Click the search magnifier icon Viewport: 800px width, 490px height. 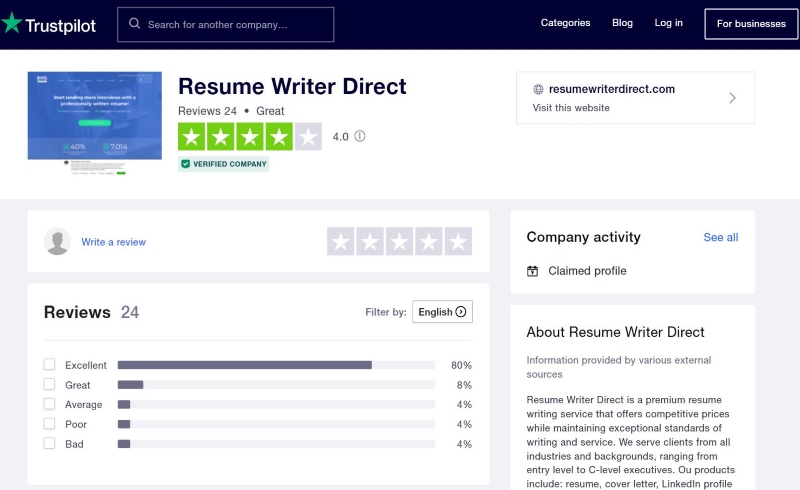tap(134, 23)
